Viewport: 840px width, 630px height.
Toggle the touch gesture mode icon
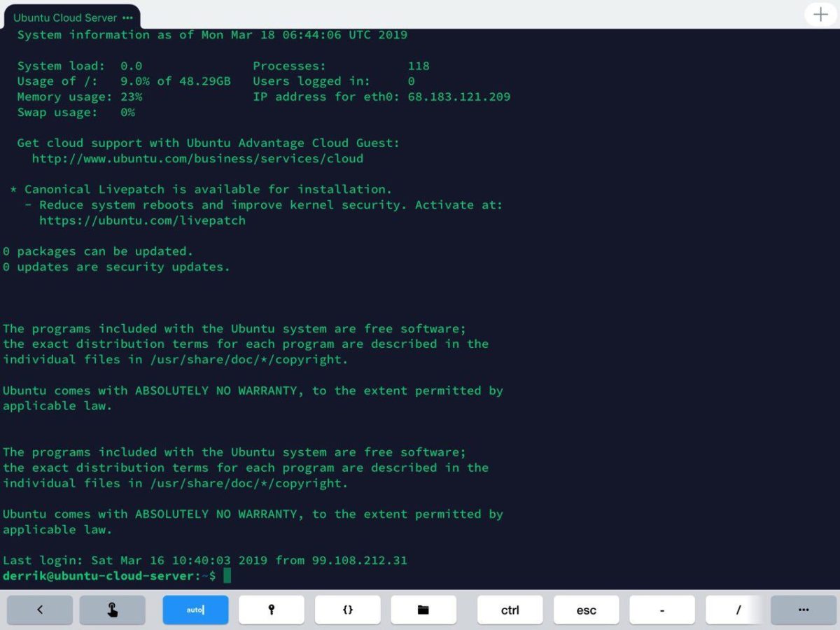(113, 610)
